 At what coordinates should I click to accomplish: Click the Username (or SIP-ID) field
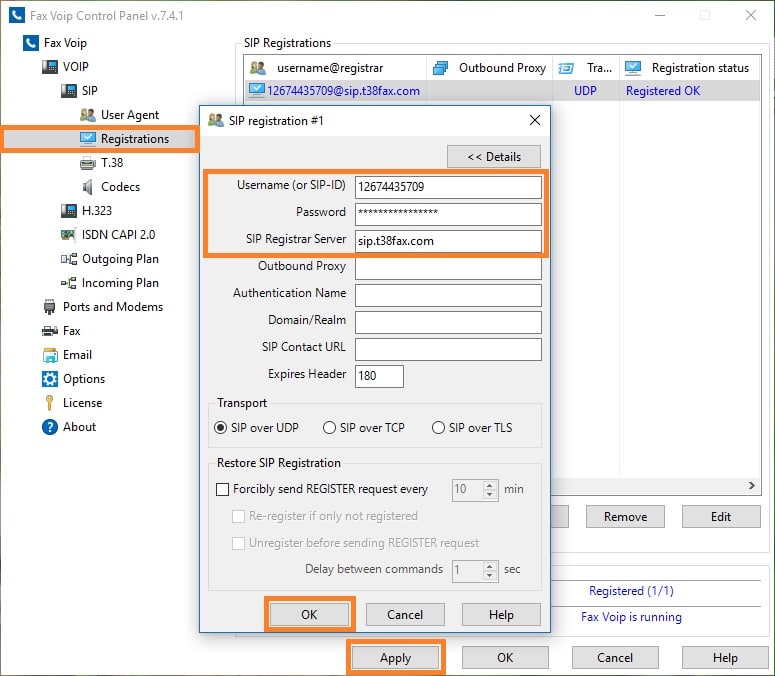pyautogui.click(x=448, y=187)
